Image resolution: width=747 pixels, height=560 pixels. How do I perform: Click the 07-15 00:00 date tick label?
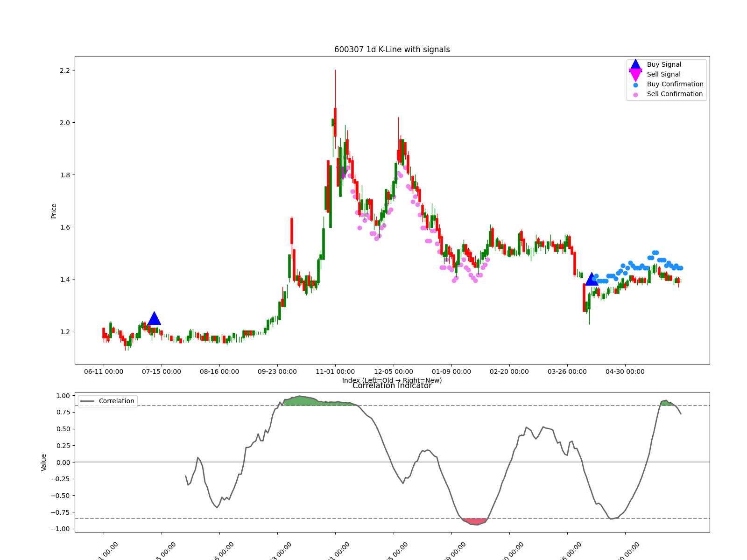click(x=162, y=372)
